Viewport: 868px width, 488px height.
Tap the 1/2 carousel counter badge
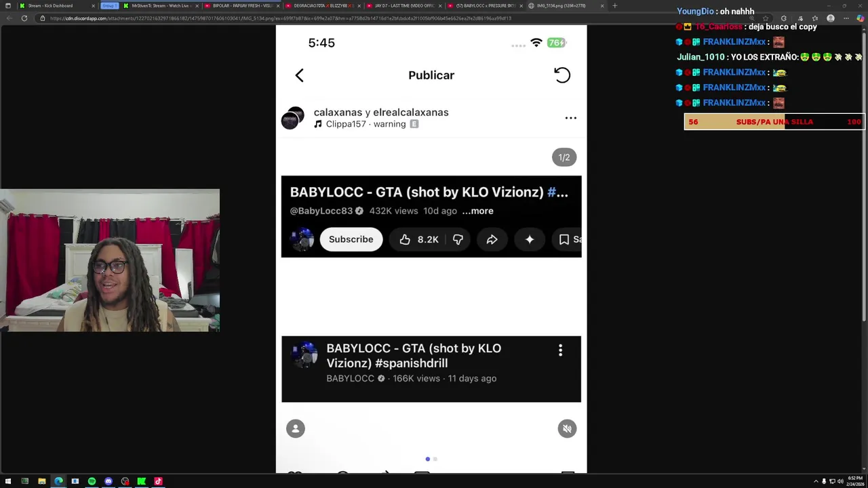[564, 157]
